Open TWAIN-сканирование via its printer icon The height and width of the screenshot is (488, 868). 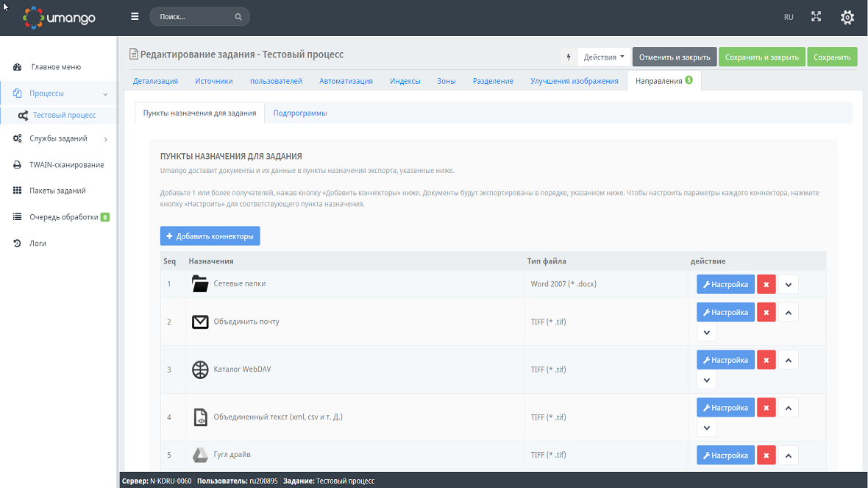click(17, 164)
